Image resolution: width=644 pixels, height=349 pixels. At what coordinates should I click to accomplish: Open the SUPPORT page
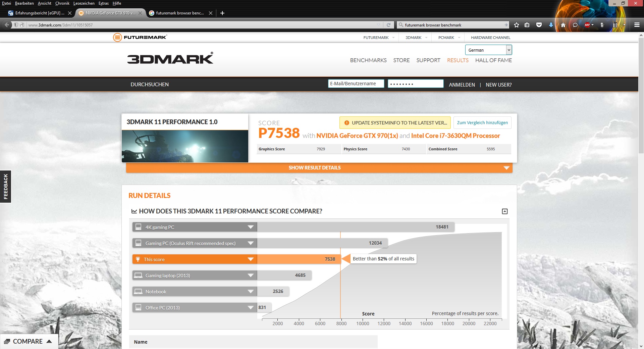pyautogui.click(x=428, y=60)
